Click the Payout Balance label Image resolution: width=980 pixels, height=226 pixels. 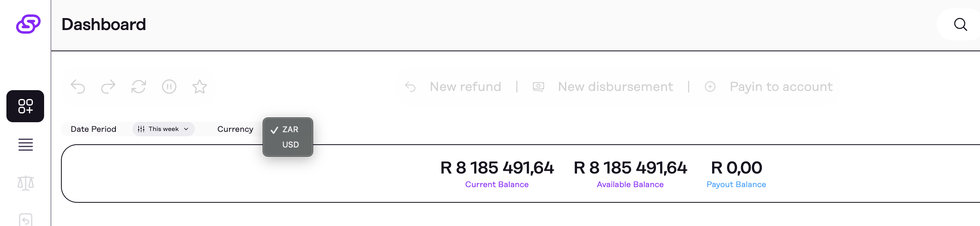pos(736,184)
